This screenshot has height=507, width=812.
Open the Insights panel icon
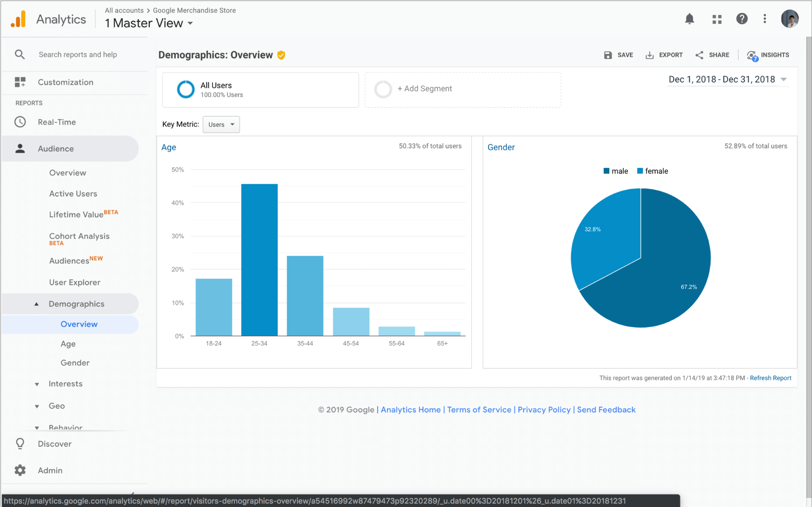(x=752, y=56)
